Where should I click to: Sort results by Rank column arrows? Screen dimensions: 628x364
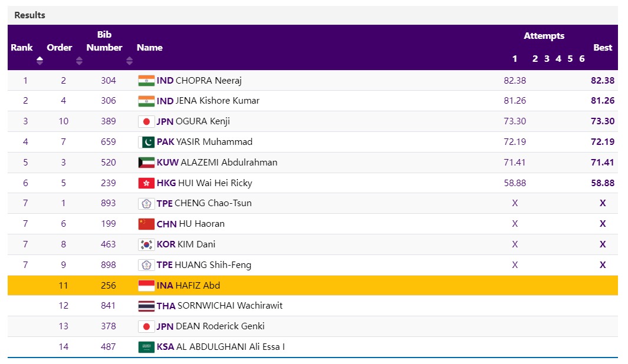point(40,60)
